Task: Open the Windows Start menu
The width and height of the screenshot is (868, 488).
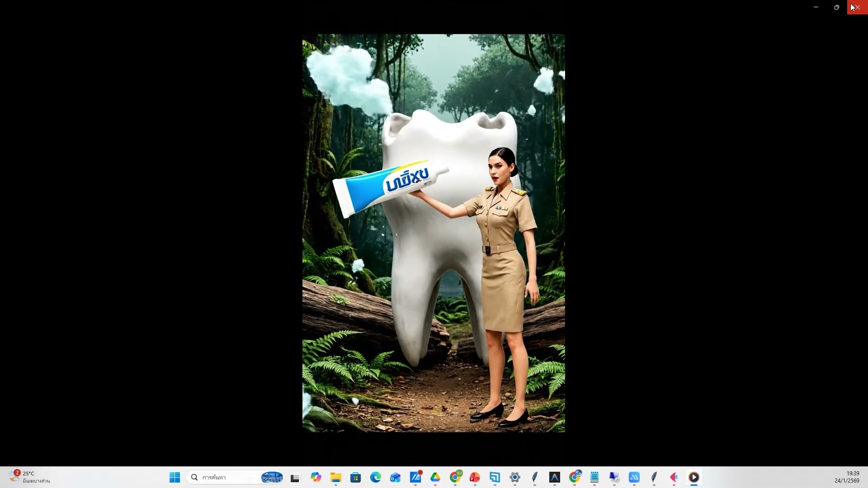Action: click(x=175, y=477)
